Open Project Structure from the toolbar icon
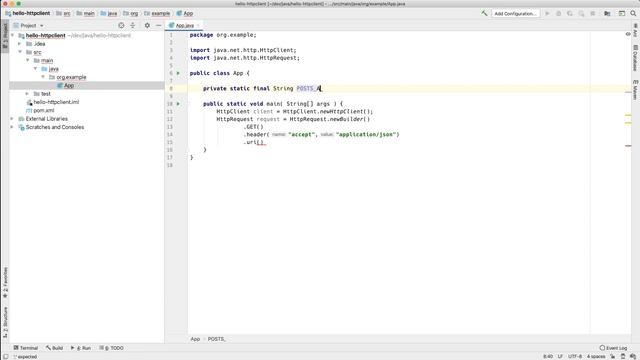Image resolution: width=640 pixels, height=360 pixels. coord(607,13)
